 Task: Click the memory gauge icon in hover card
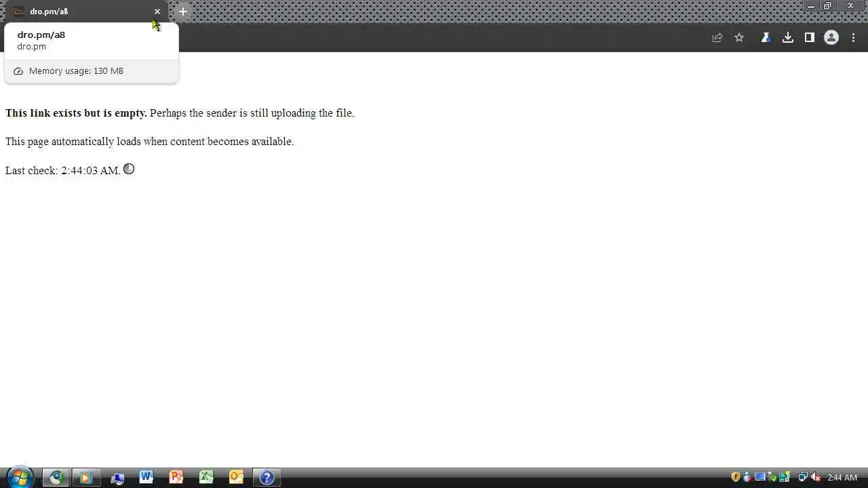[18, 71]
